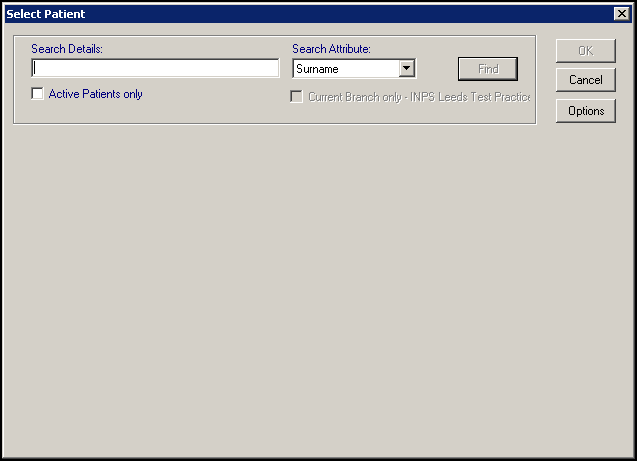Click the blank gap between Surname and Find
This screenshot has height=461, width=637.
click(437, 69)
